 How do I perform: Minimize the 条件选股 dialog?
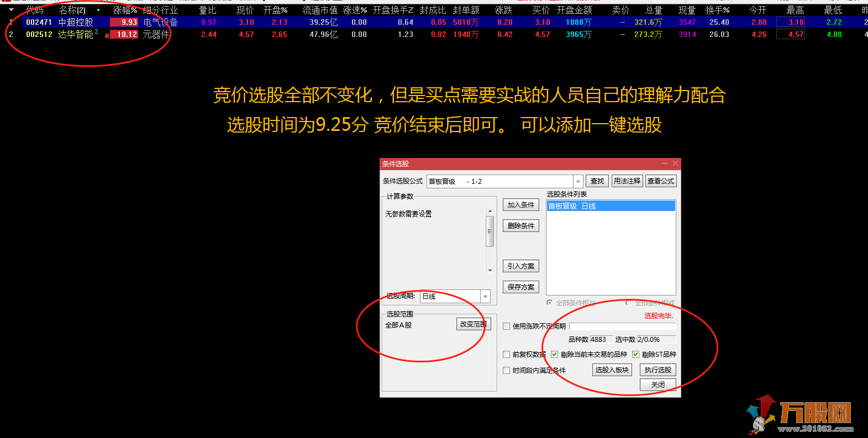click(665, 163)
